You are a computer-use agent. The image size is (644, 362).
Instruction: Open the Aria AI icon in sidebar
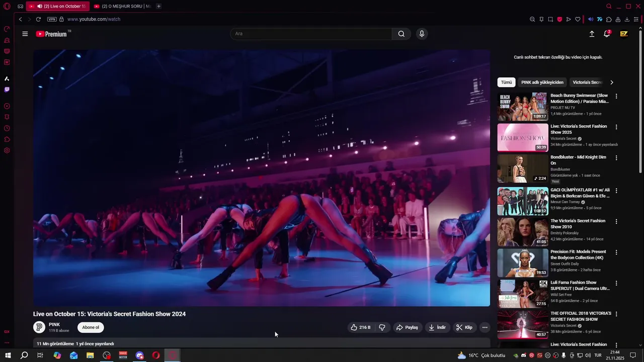[7, 78]
